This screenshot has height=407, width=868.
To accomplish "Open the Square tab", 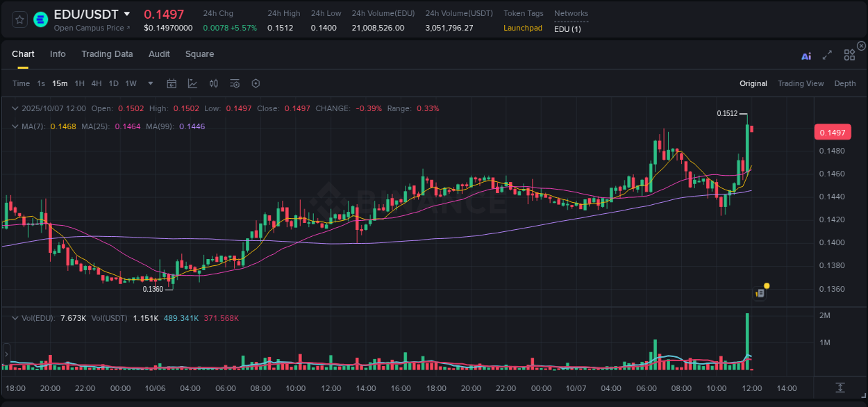I will [199, 54].
